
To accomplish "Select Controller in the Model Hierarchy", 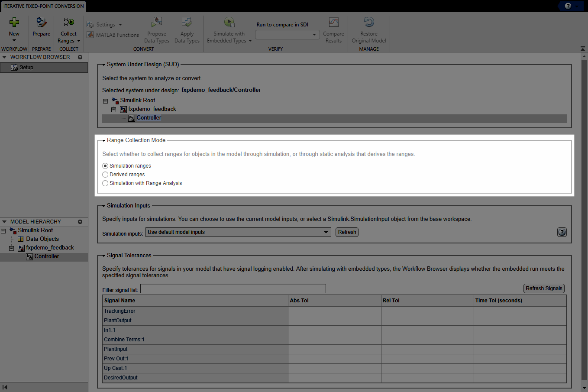I will tap(48, 256).
